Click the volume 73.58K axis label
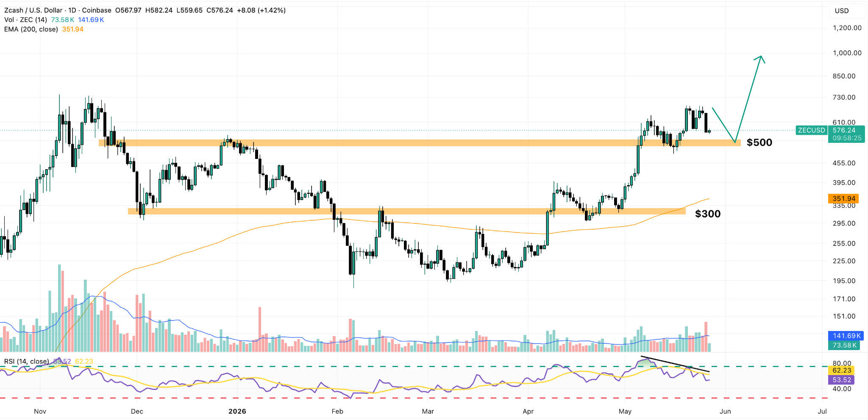Image resolution: width=868 pixels, height=420 pixels. coord(844,345)
